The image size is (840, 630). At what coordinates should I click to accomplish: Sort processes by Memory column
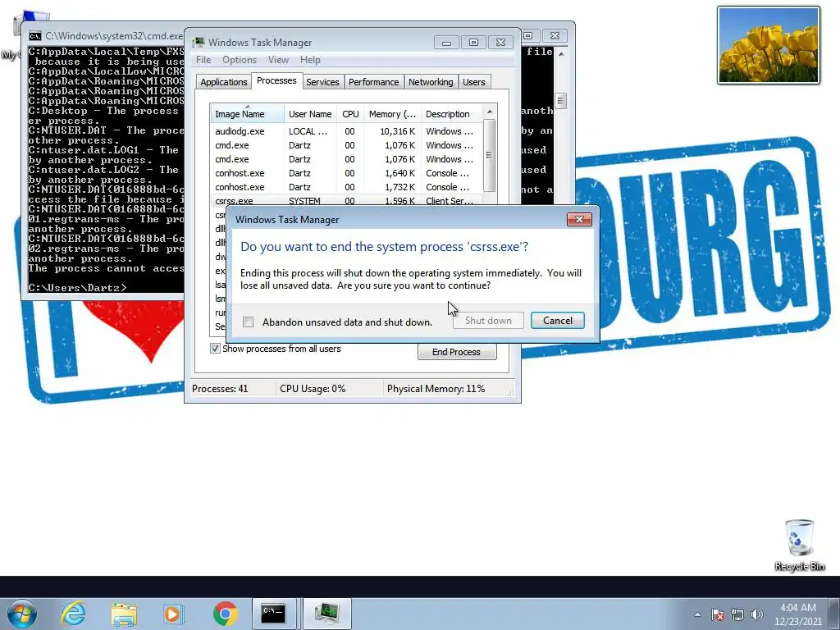pos(392,114)
